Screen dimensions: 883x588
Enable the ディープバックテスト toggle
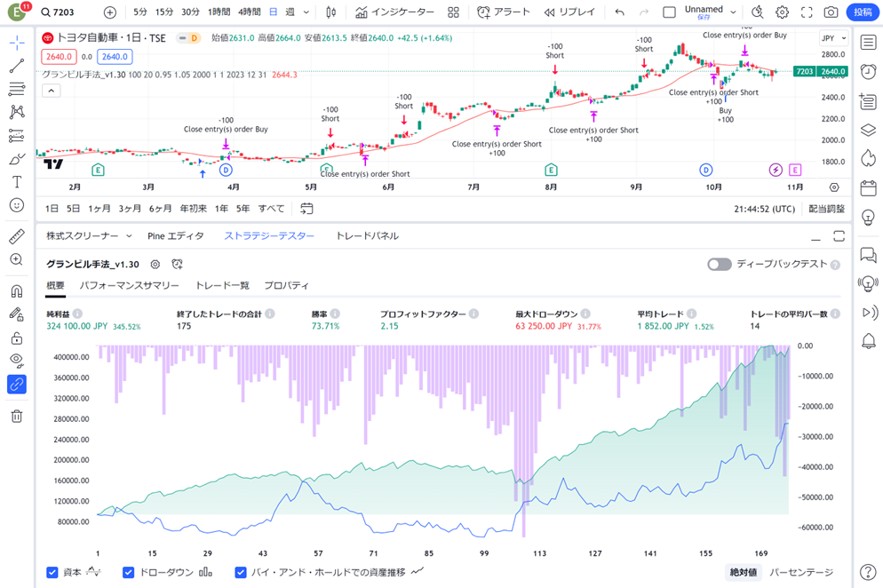tap(720, 264)
